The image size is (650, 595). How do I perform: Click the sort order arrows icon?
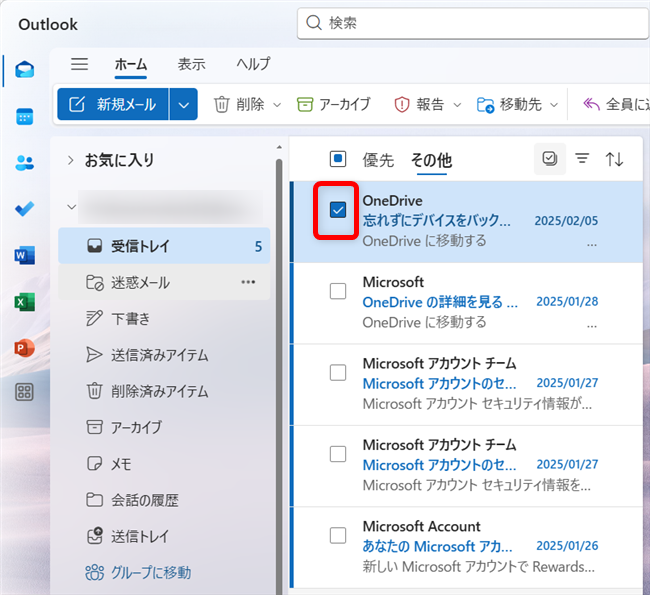pyautogui.click(x=615, y=159)
